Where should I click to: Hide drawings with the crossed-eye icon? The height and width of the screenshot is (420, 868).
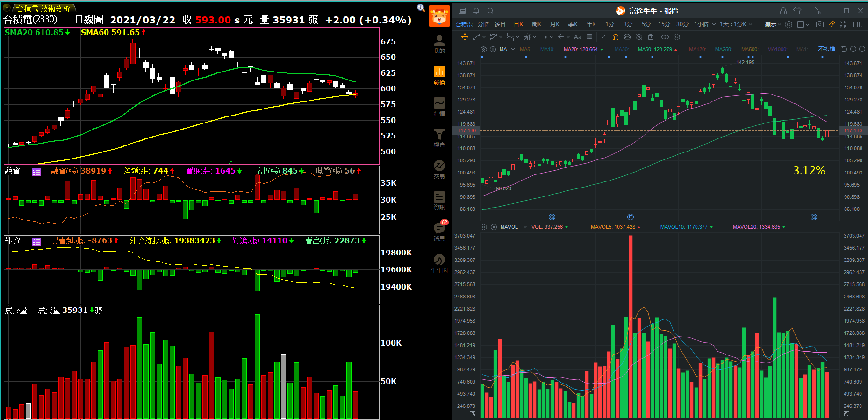639,37
